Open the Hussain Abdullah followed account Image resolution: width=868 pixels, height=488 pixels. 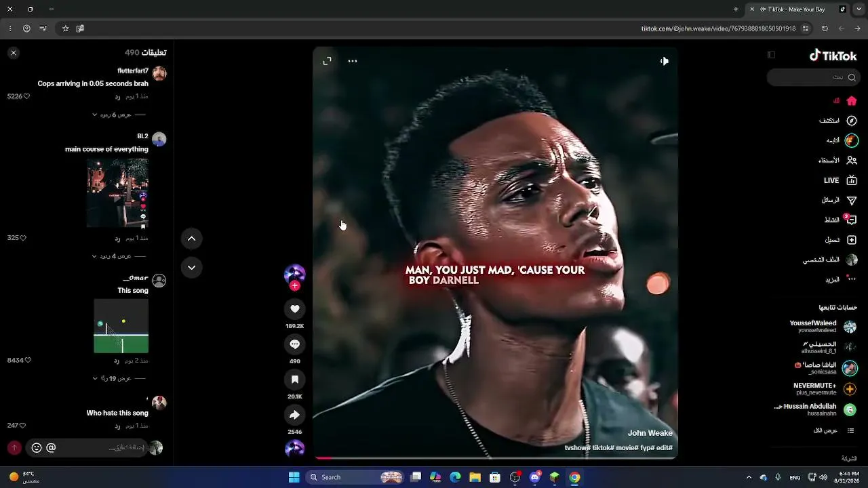(x=815, y=409)
